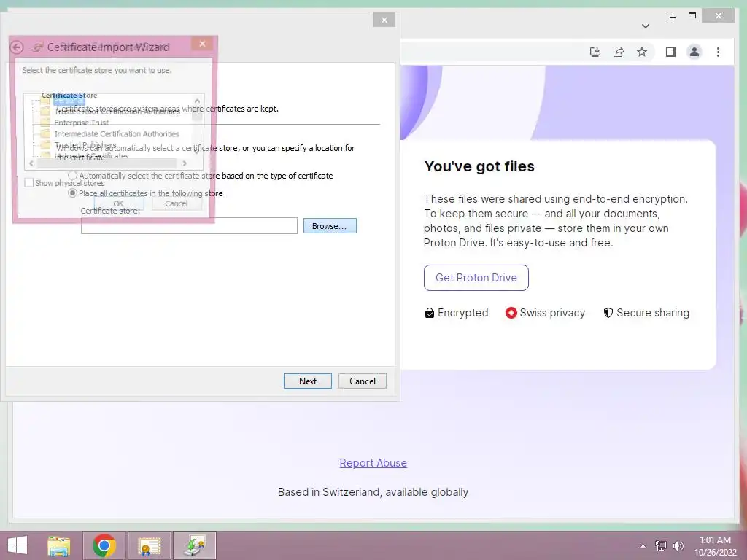
Task: Click the Certificate store text field
Action: pos(189,226)
